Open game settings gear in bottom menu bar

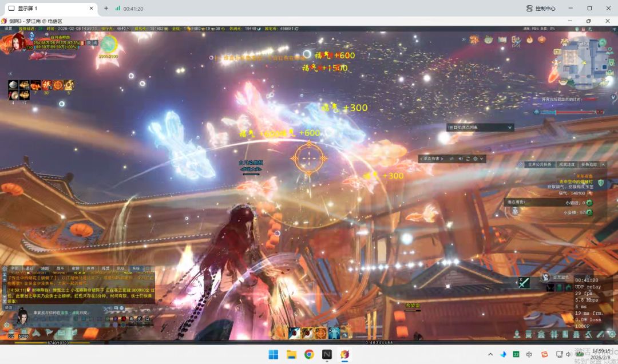[612, 334]
